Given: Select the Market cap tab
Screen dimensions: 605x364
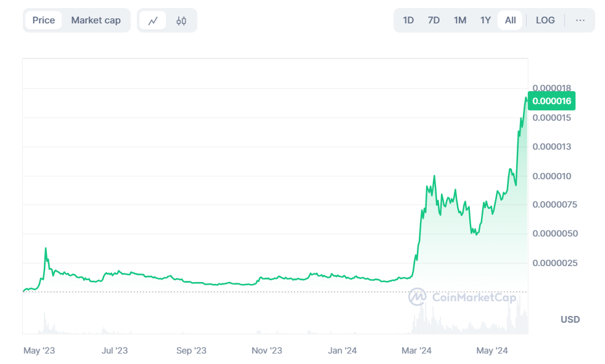Looking at the screenshot, I should (x=96, y=20).
